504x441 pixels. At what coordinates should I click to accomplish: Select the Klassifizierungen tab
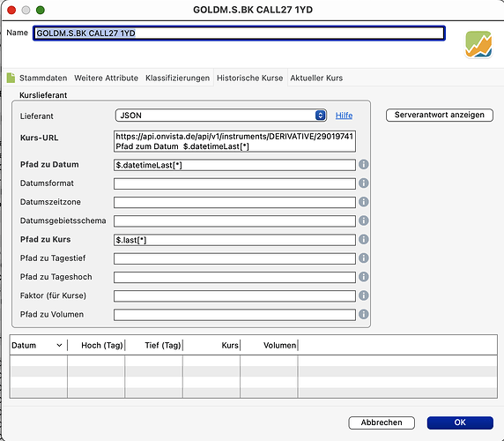177,78
